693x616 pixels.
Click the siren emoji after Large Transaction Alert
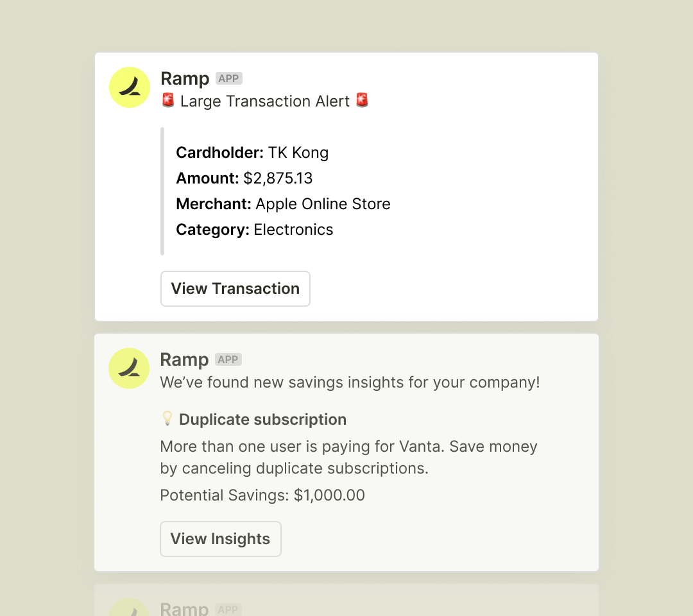click(x=362, y=100)
